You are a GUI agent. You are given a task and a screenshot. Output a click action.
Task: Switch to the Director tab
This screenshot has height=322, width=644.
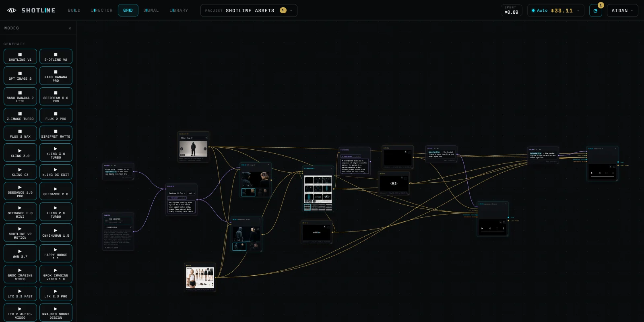pyautogui.click(x=102, y=10)
